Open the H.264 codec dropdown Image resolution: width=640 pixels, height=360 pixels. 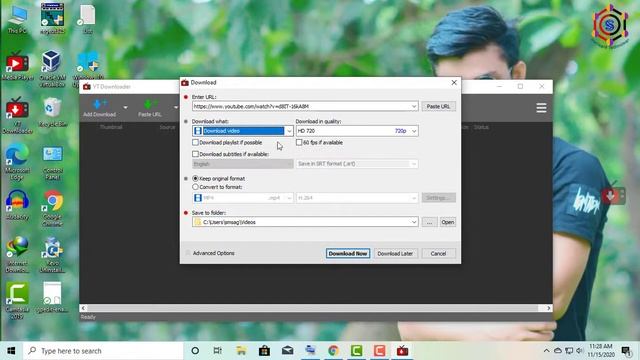pyautogui.click(x=357, y=198)
